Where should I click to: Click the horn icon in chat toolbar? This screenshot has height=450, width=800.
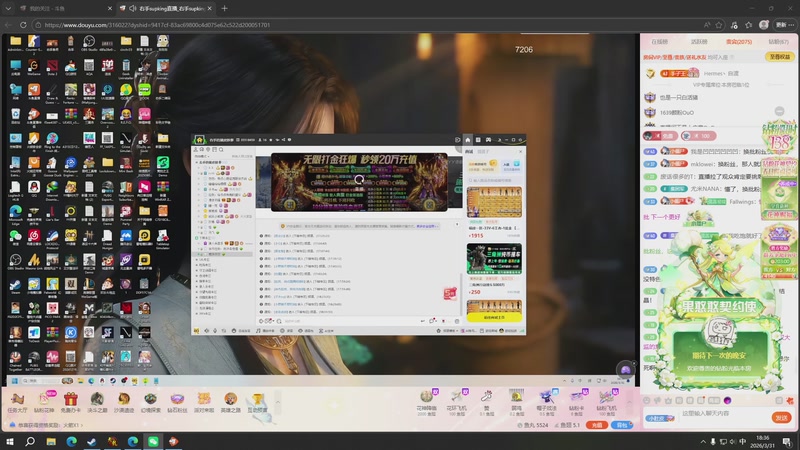[657, 401]
